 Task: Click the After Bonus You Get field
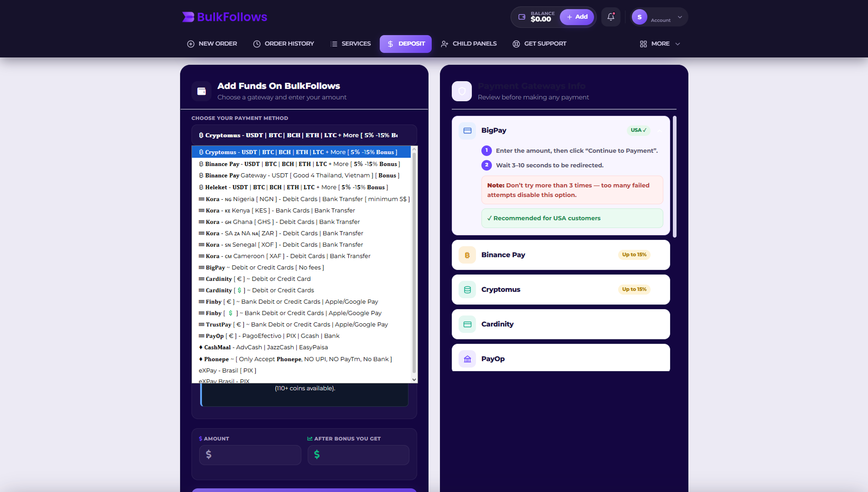358,455
